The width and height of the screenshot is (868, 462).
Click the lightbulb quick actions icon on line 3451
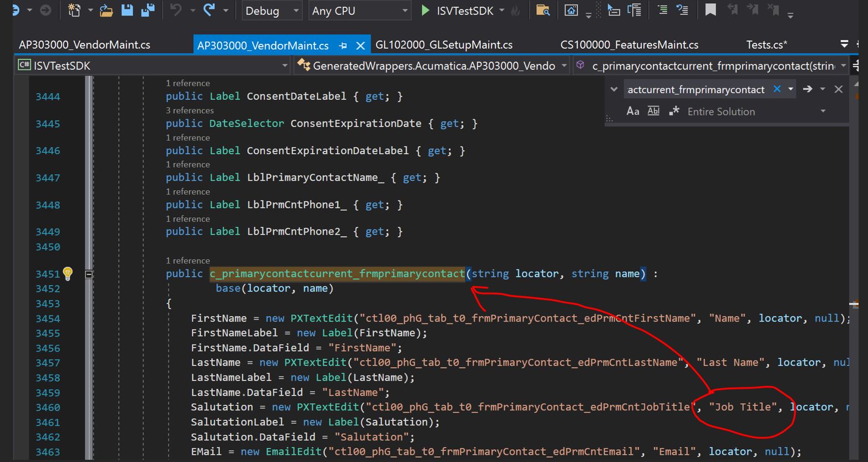click(68, 273)
